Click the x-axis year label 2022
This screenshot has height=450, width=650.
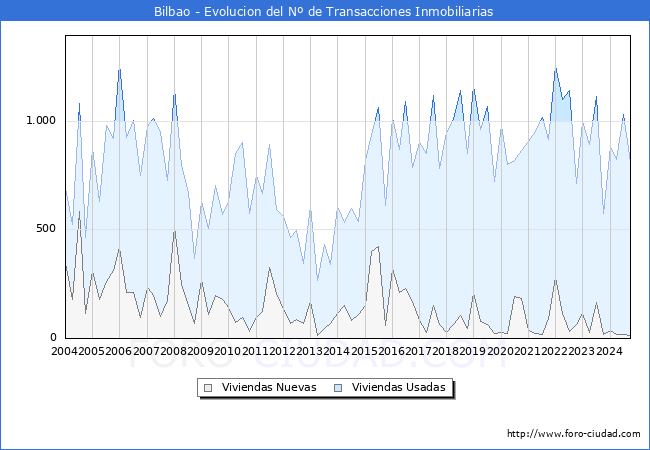point(555,351)
